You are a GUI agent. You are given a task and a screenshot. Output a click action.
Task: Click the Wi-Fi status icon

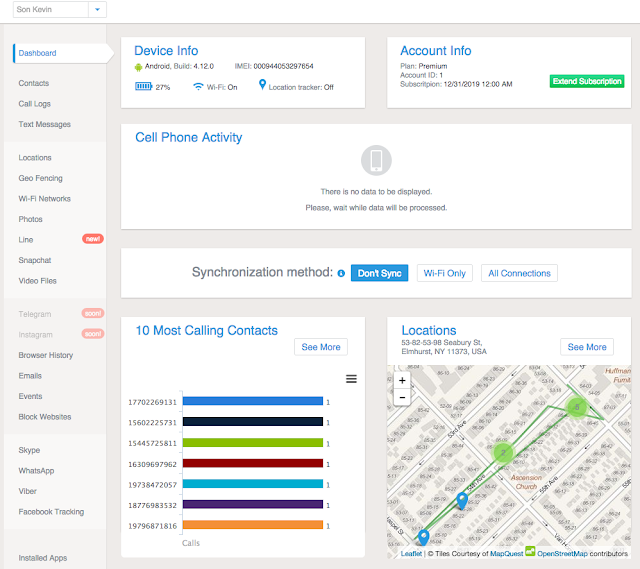(198, 87)
